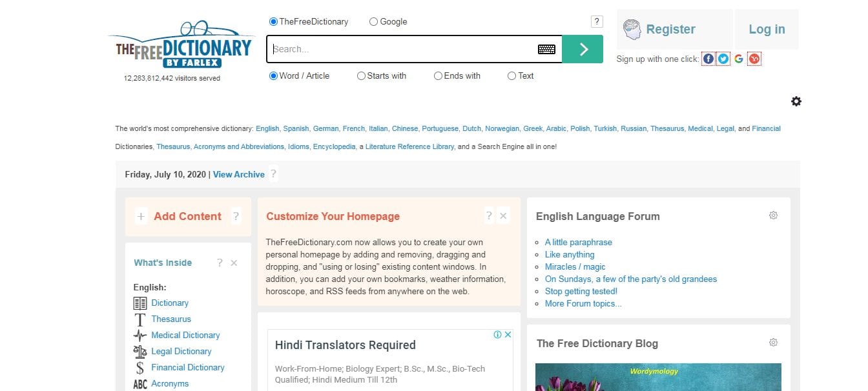Screen dimensions: 868x391
Task: Open forum topic On Sundays, a few
Action: point(630,279)
